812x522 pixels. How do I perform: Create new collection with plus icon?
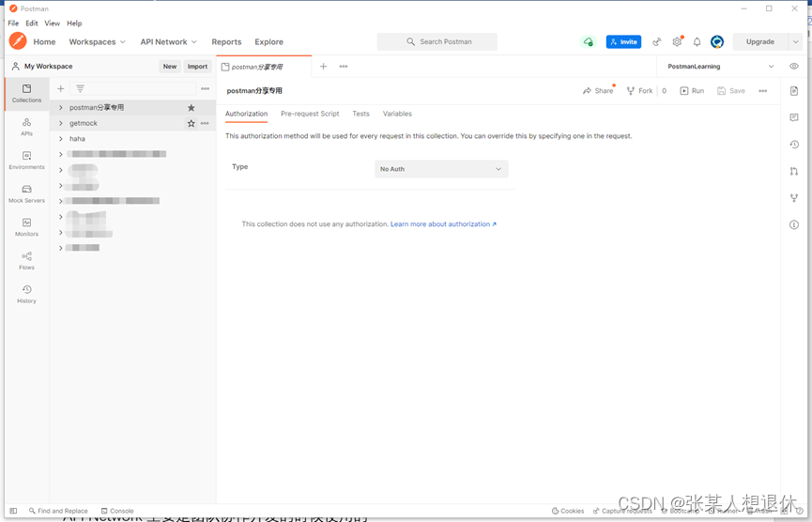pyautogui.click(x=61, y=88)
